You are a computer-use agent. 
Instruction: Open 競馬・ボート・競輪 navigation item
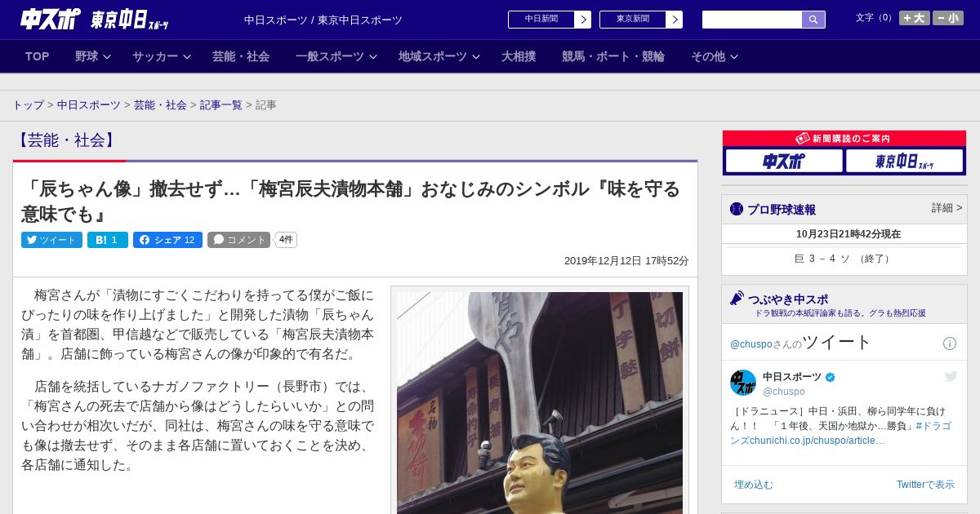coord(613,56)
